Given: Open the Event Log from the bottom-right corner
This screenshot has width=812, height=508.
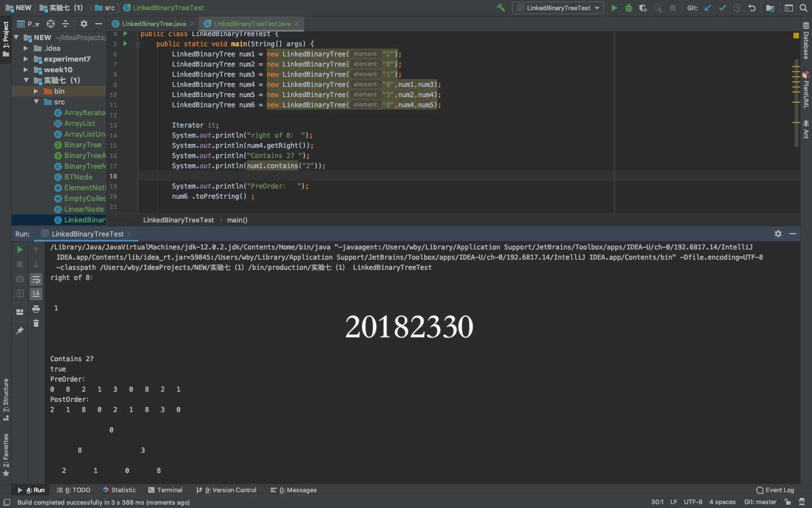Looking at the screenshot, I should [x=775, y=490].
